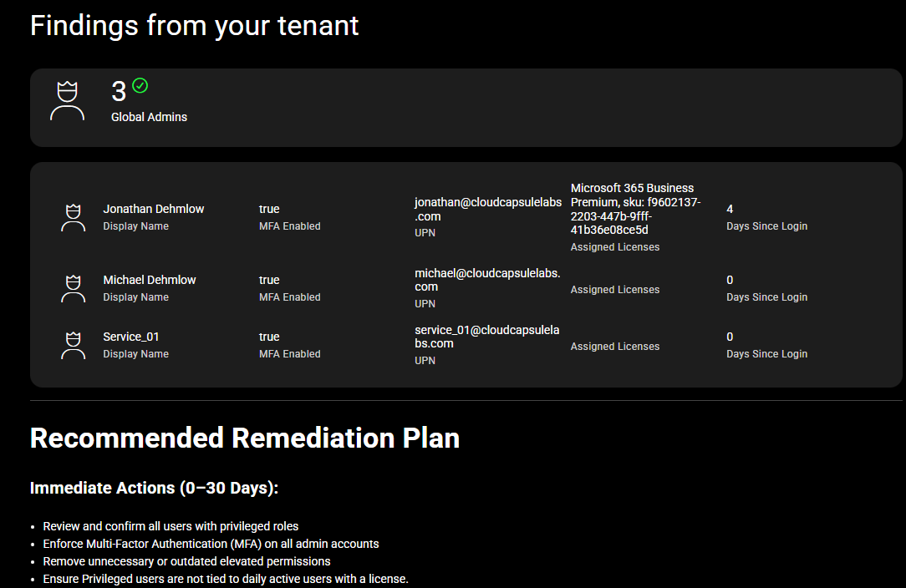Screen dimensions: 906x588
Task: Select the Michael Dehmlow display name
Action: 150,280
